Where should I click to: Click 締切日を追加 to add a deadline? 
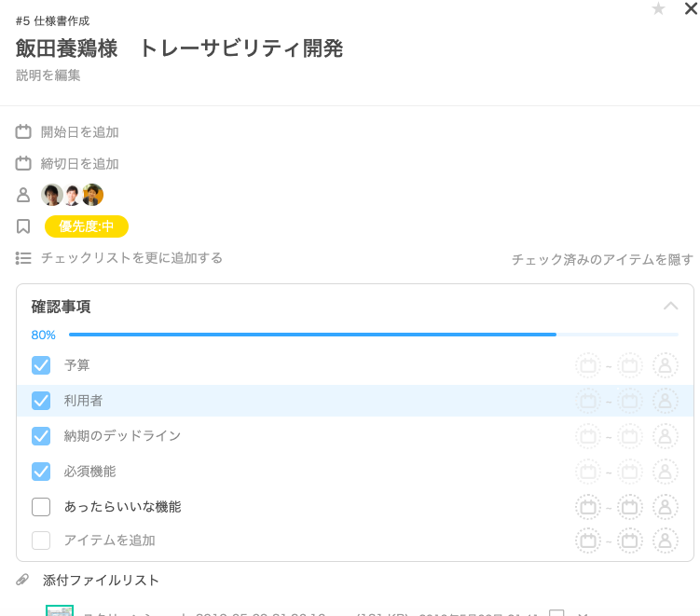[x=79, y=164]
